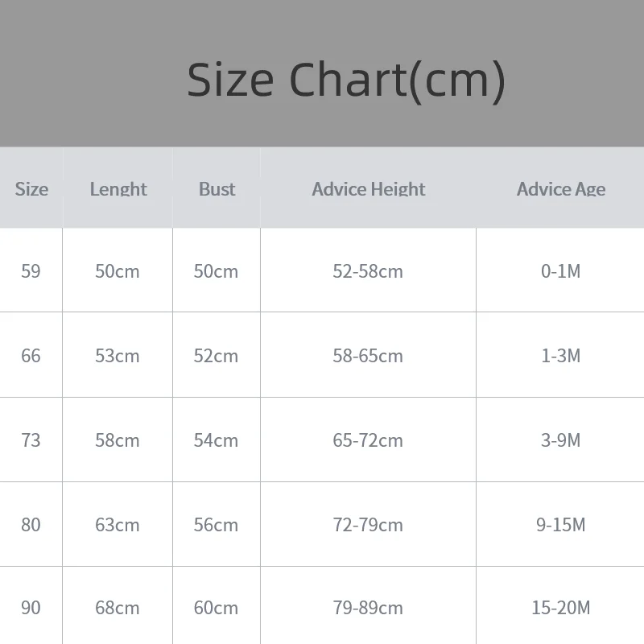Select the Size column header

[31, 189]
